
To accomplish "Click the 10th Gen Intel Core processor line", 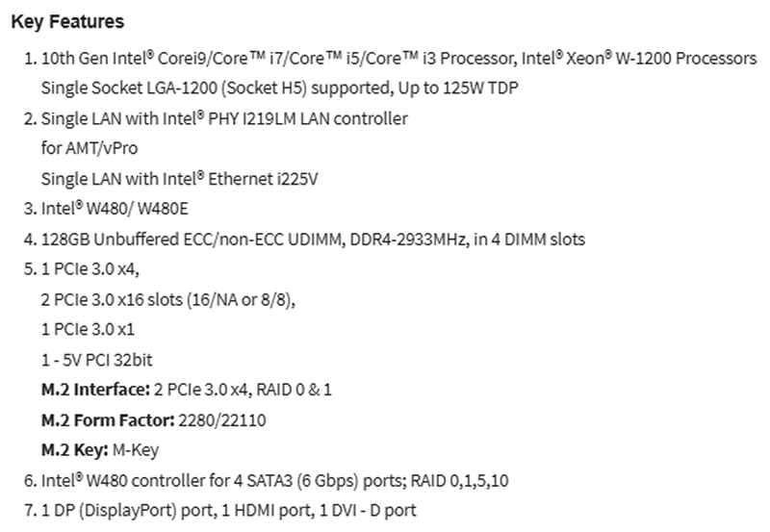I will [x=289, y=59].
